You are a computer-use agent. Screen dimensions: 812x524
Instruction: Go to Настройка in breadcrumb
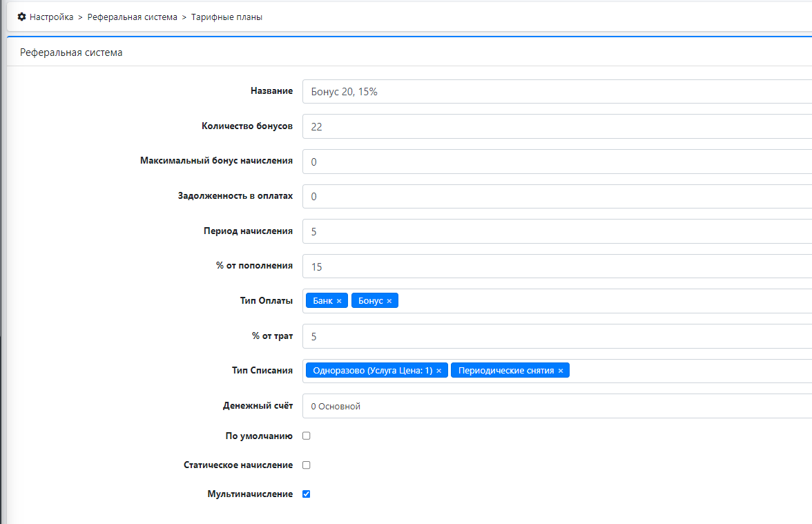coord(51,17)
